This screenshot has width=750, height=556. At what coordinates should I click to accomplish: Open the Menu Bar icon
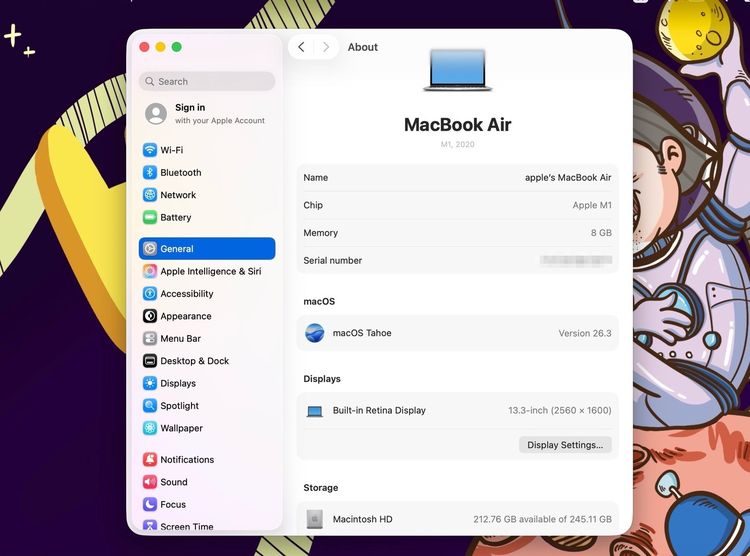(150, 338)
